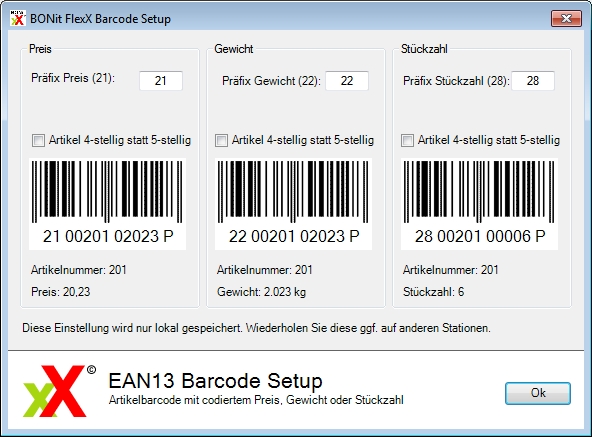Click into the Präfix Stückzahl field
The height and width of the screenshot is (437, 592).
click(x=533, y=80)
